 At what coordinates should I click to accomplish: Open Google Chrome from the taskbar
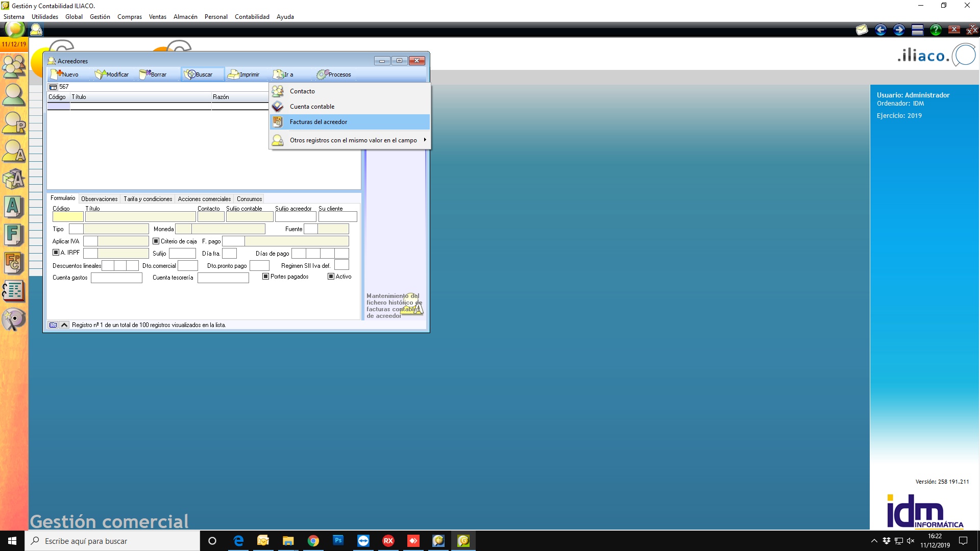(x=313, y=541)
